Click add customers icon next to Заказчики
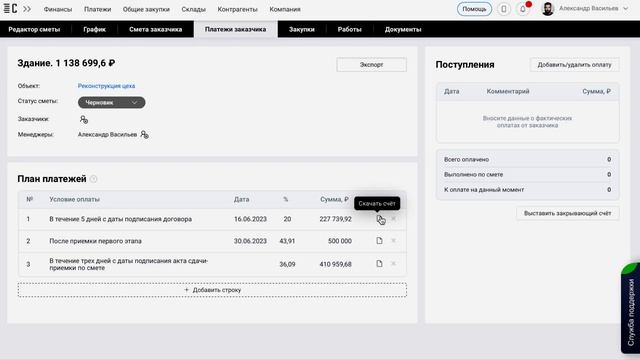Image resolution: width=640 pixels, height=360 pixels. pyautogui.click(x=84, y=120)
